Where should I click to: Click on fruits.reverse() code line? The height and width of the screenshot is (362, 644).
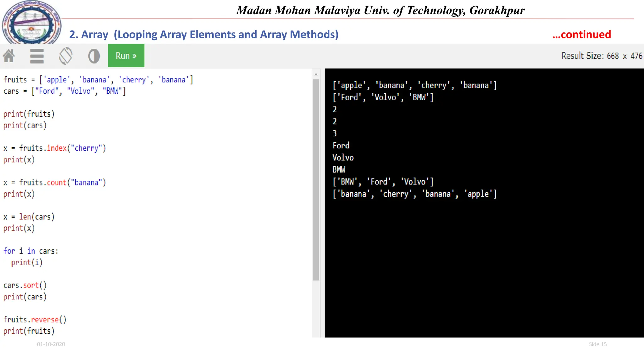[x=35, y=320]
